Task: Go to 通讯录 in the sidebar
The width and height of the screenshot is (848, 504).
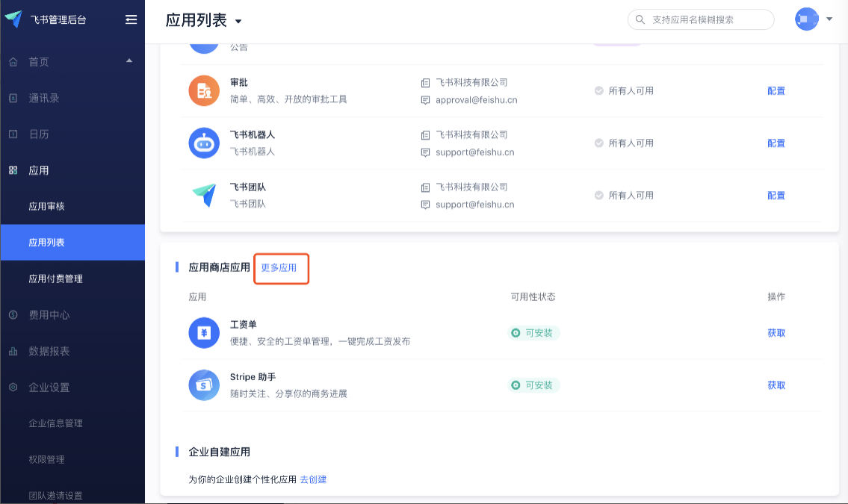Action: point(43,98)
